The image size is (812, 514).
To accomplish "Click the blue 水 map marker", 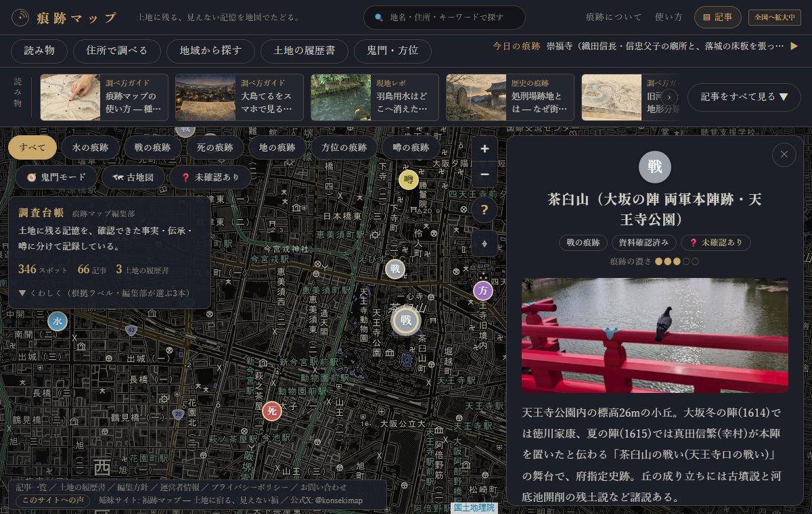I will coord(58,321).
